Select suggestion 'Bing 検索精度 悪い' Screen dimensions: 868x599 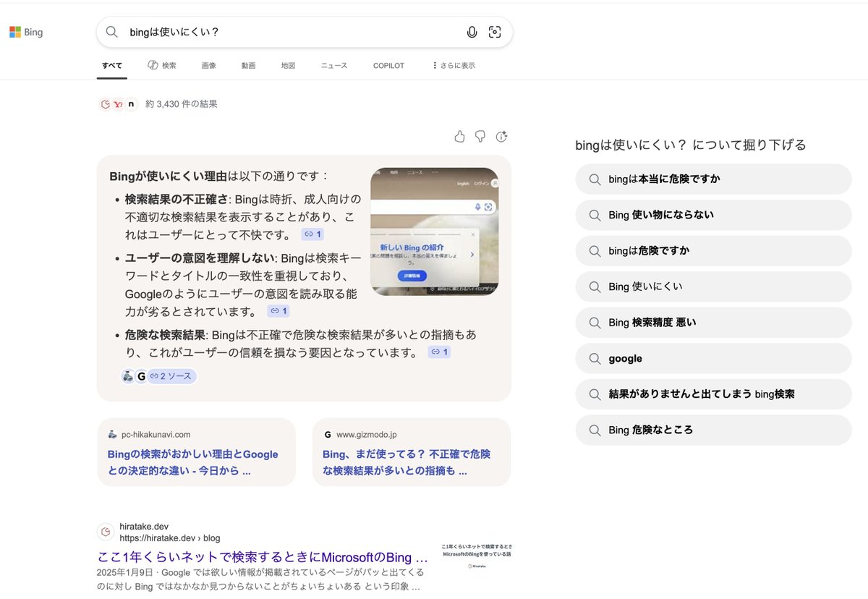[x=652, y=323]
